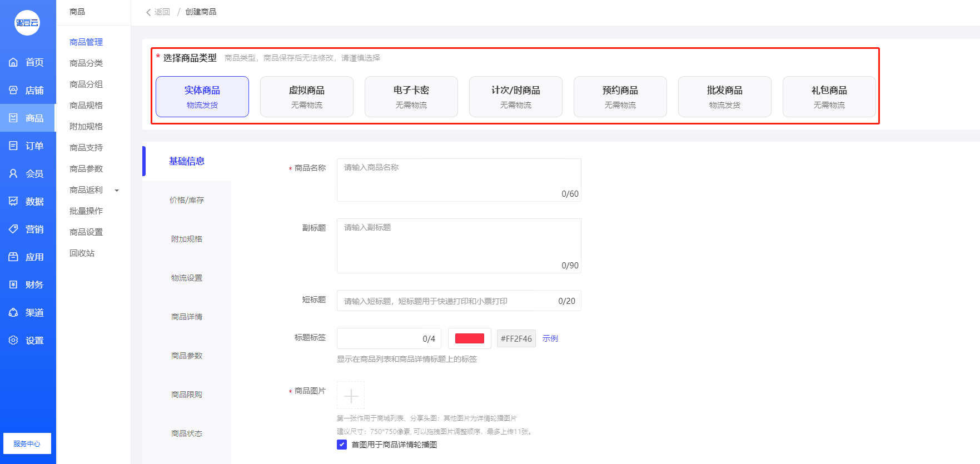The width and height of the screenshot is (980, 464).
Task: Focus the 副标题 text area
Action: coord(459,246)
